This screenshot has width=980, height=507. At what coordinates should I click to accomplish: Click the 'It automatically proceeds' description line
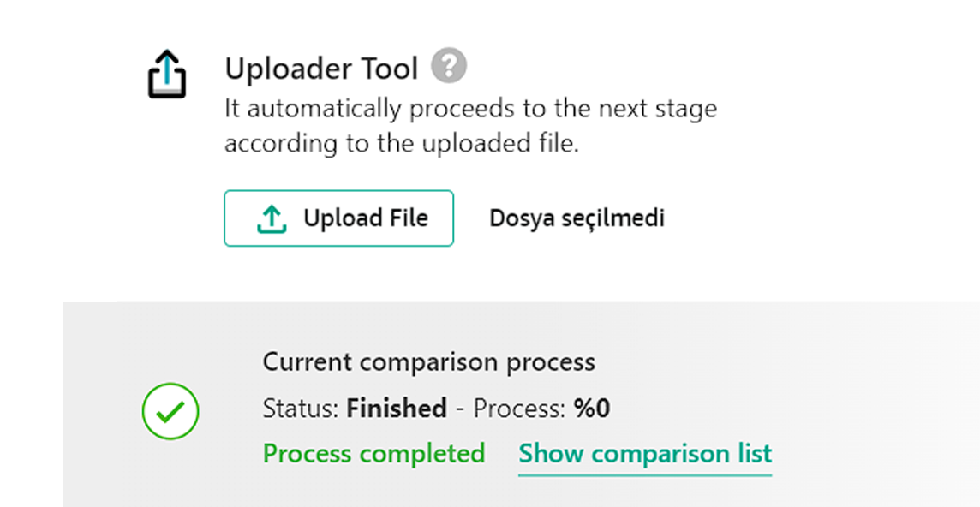tap(470, 109)
